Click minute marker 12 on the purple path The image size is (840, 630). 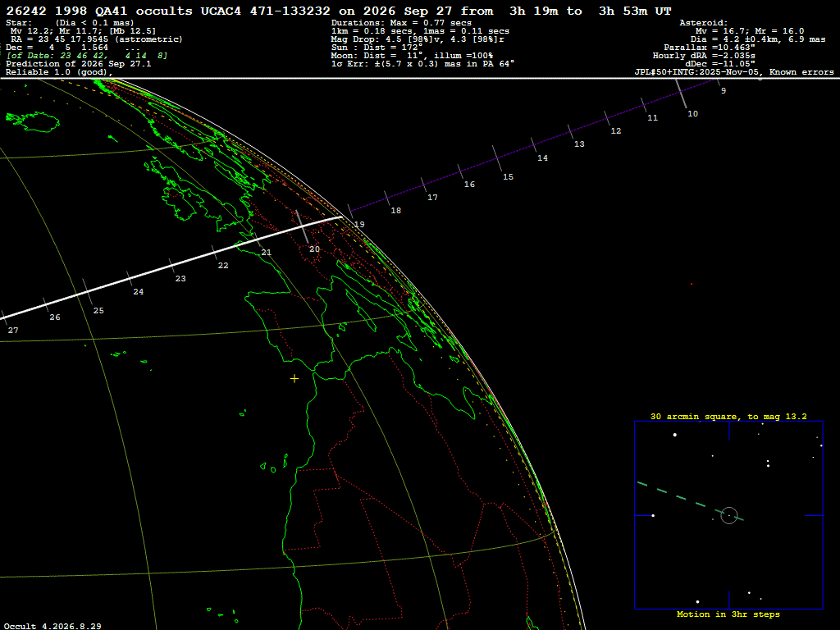click(616, 130)
